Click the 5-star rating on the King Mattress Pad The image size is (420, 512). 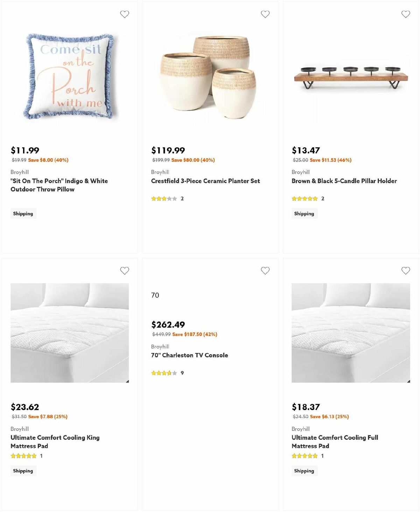coord(23,456)
